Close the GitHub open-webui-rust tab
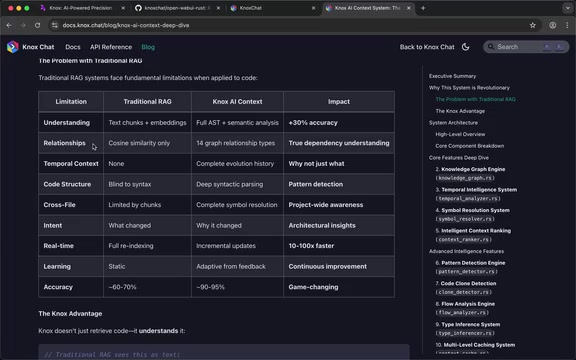This screenshot has width=576, height=360. point(218,8)
